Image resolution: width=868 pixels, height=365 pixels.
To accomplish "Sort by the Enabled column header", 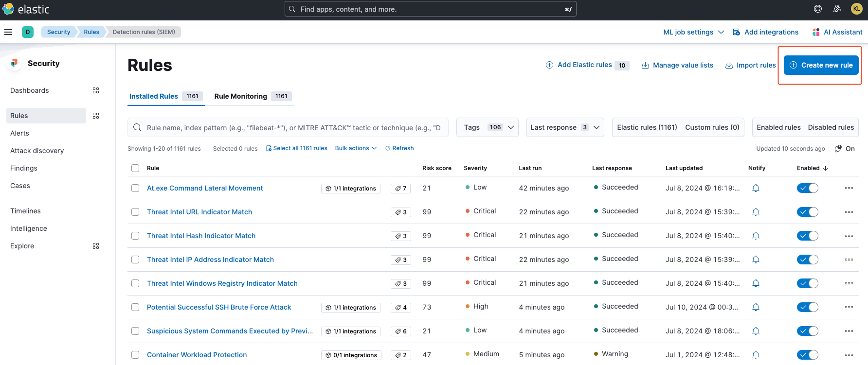I will coord(812,168).
